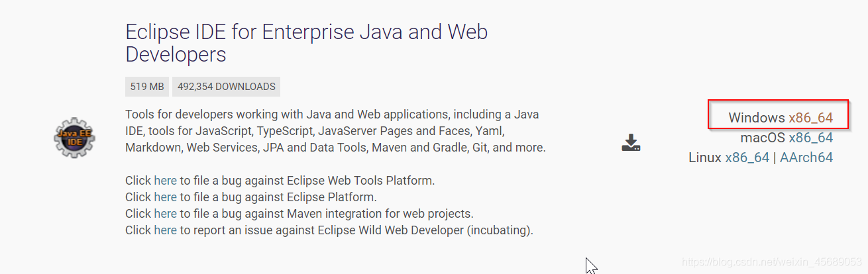Image resolution: width=868 pixels, height=274 pixels.
Task: Open 'here' link for Web Tools Platform bug
Action: click(165, 180)
